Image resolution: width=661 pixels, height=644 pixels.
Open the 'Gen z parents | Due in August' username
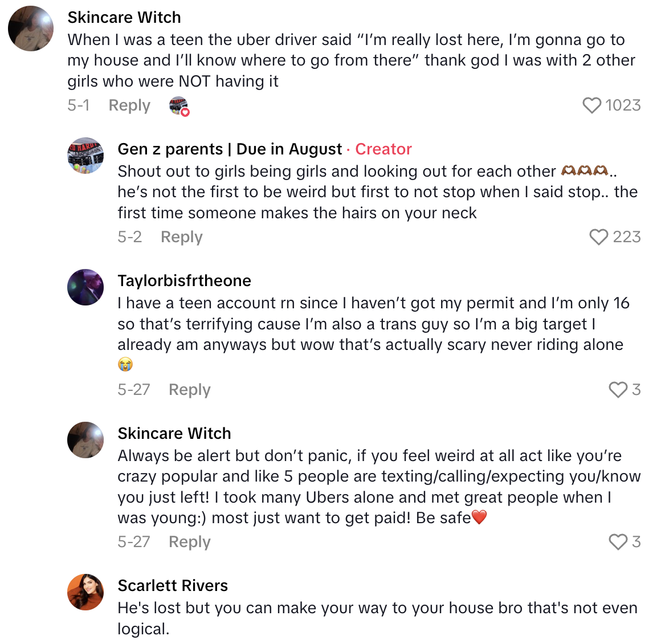point(229,149)
